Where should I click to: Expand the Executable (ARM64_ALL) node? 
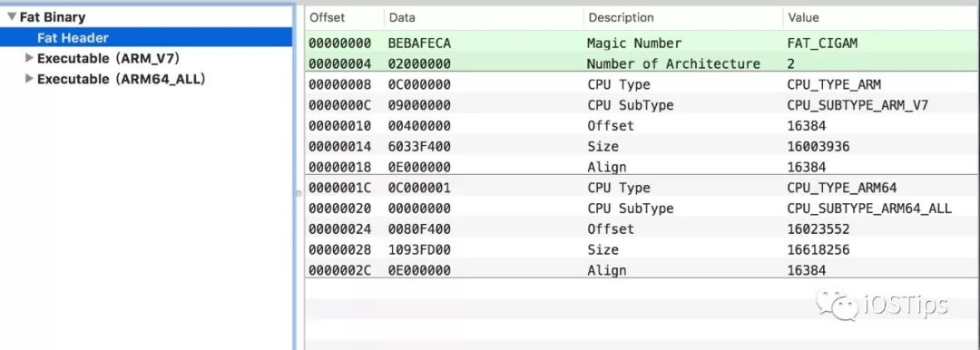coord(29,79)
